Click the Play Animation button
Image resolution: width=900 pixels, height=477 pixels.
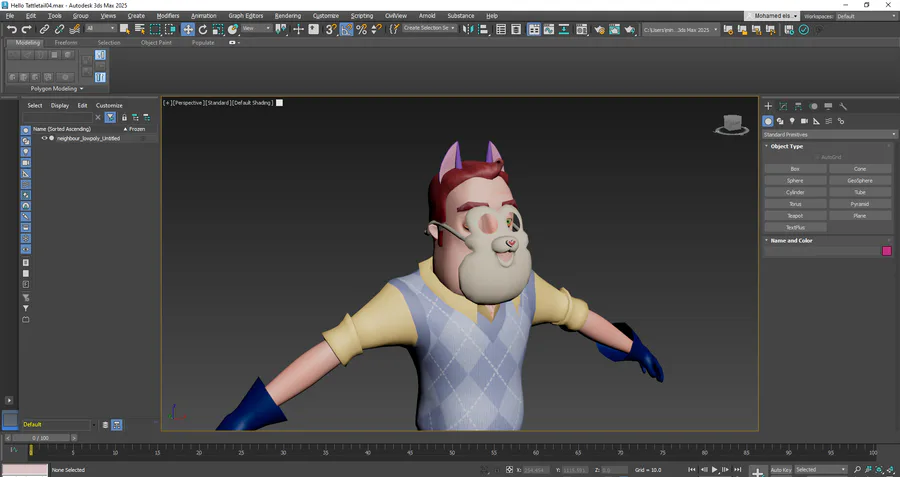click(715, 470)
